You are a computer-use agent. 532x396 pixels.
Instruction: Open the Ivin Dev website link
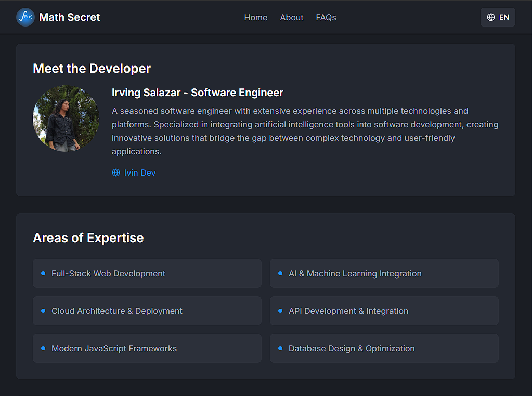[x=140, y=173]
